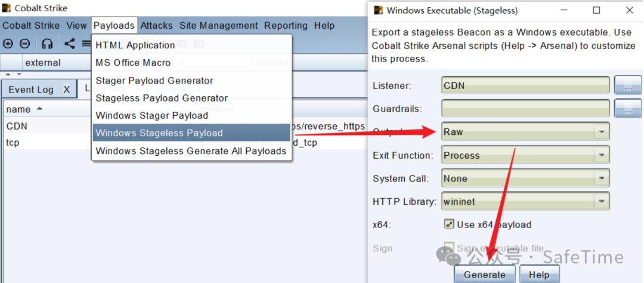
Task: Open the Cobalt Strike menu
Action: pos(31,26)
